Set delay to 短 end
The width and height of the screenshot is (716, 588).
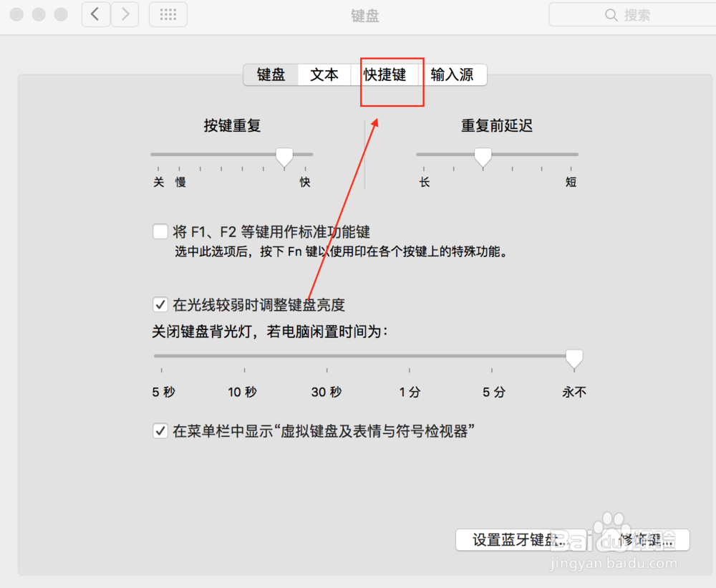(571, 182)
